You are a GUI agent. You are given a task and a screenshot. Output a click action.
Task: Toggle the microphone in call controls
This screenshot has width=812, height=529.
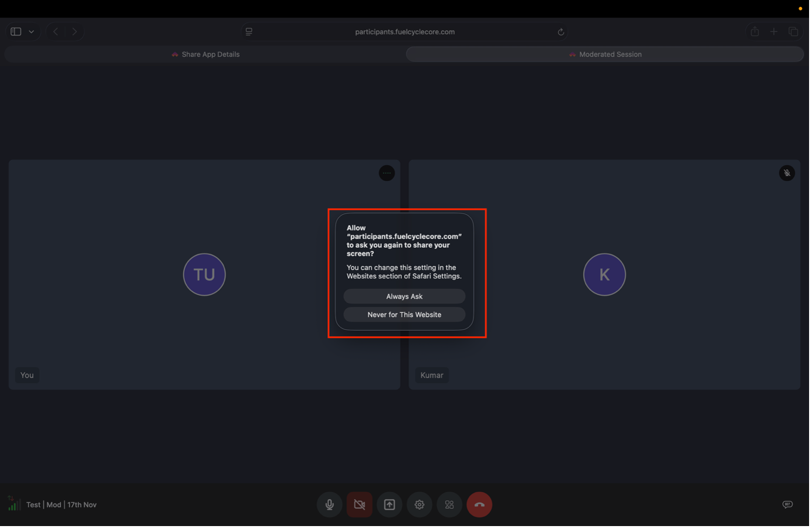click(330, 504)
